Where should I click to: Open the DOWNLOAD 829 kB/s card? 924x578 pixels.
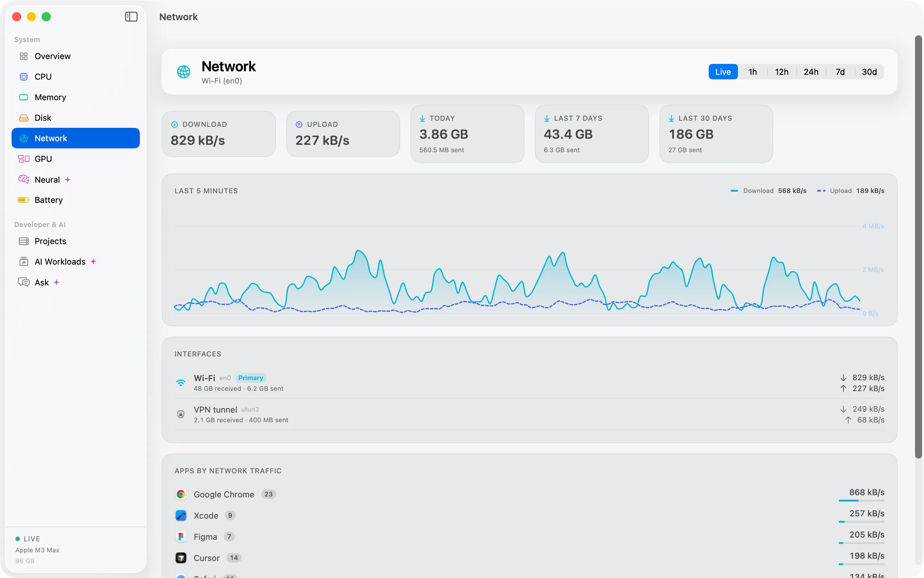pos(219,134)
